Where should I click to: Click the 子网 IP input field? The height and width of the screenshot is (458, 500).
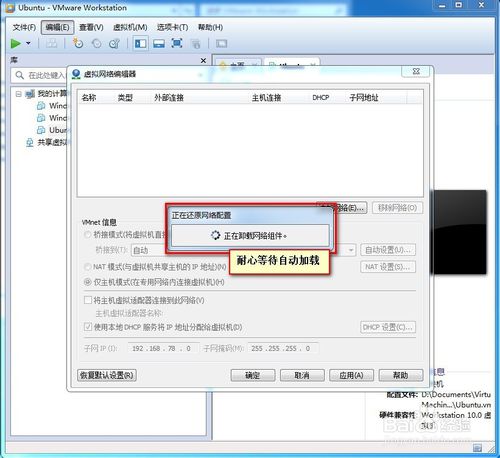(163, 348)
